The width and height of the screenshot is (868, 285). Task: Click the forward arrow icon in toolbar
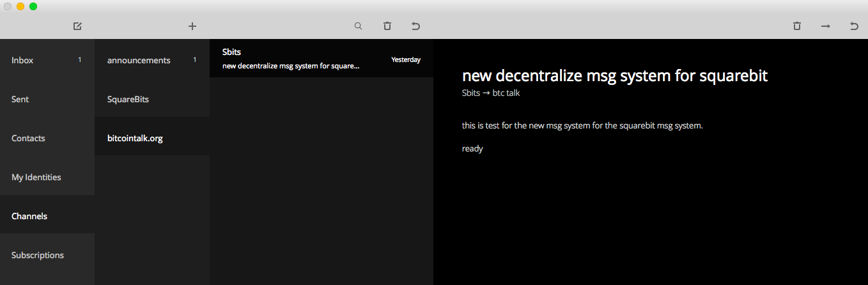[826, 26]
